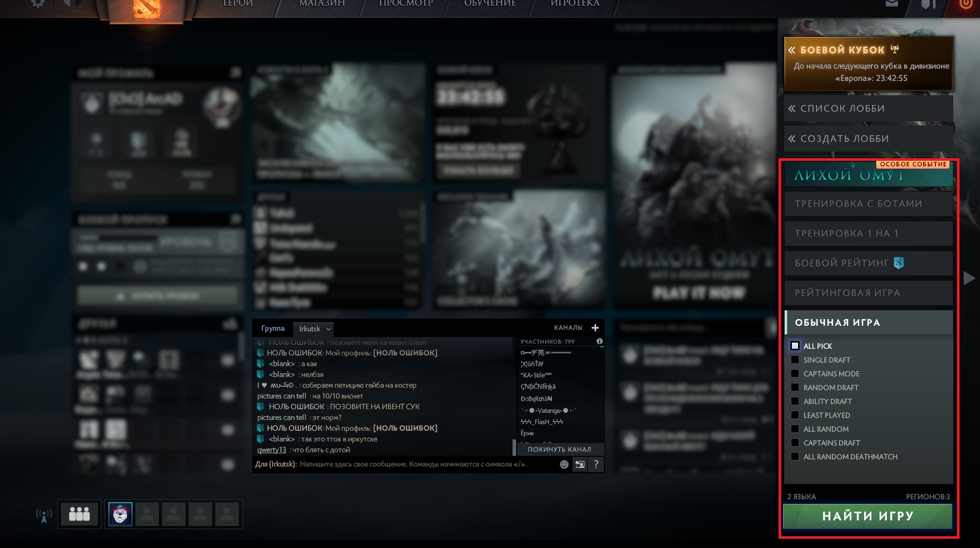
Task: Open the ЛИХОЙ ОМУТ special event
Action: click(x=869, y=174)
